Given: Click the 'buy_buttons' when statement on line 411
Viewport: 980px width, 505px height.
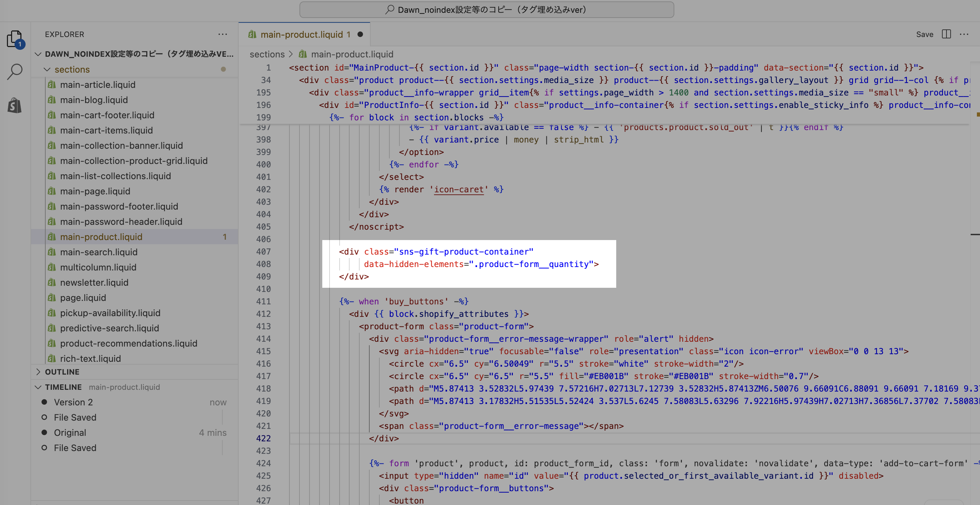Looking at the screenshot, I should (404, 301).
